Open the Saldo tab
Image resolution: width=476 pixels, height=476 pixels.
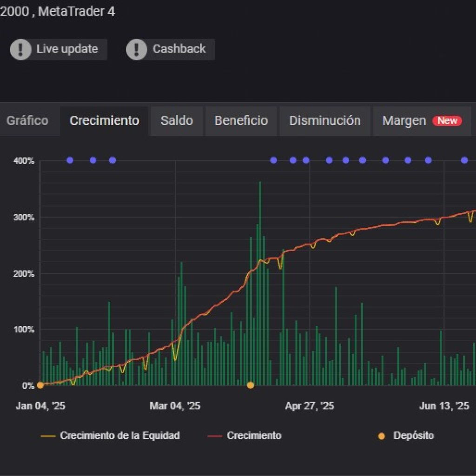click(177, 121)
